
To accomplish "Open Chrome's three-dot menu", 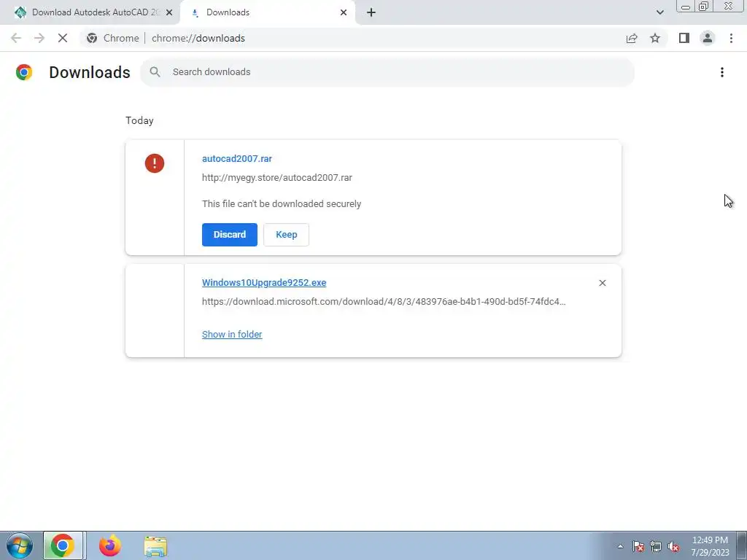I will coord(731,38).
